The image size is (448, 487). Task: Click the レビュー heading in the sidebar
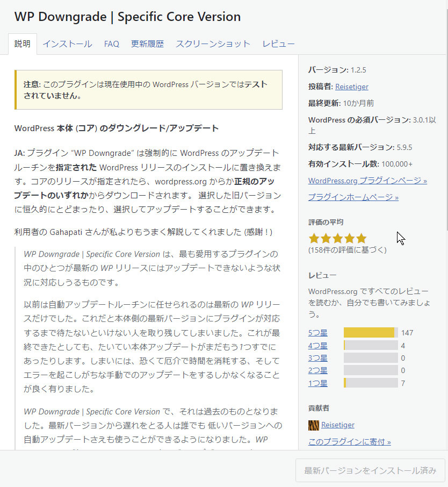(x=322, y=275)
